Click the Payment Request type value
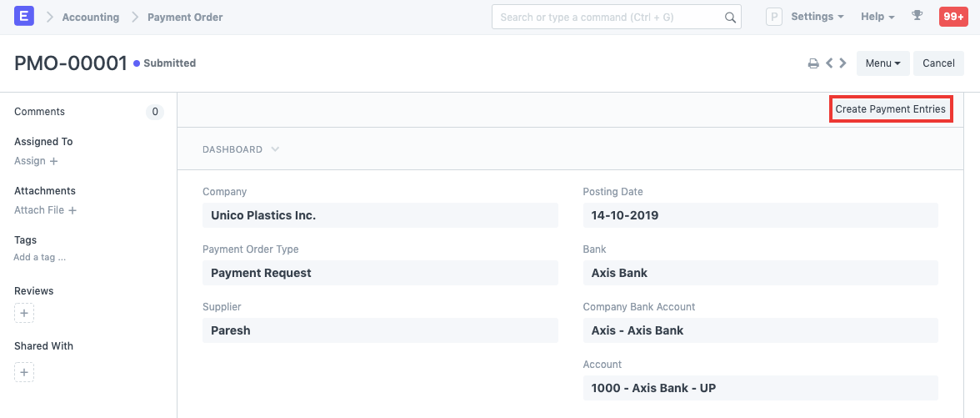The image size is (980, 418). click(380, 273)
